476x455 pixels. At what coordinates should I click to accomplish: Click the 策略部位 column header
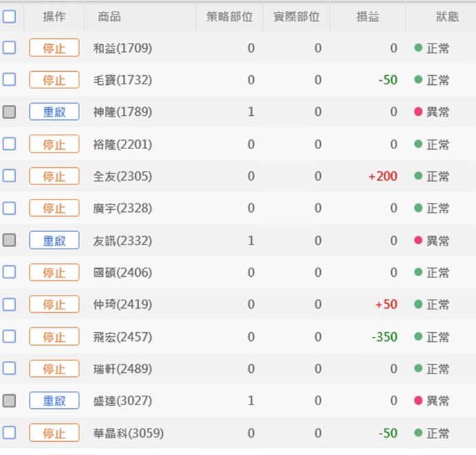(x=229, y=17)
